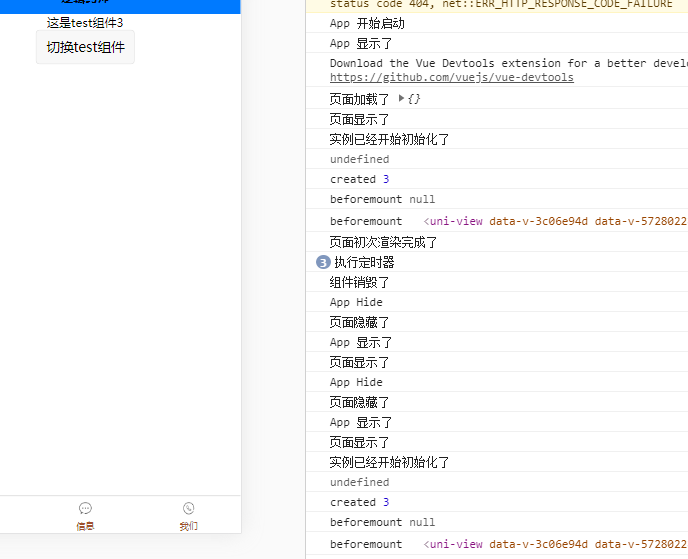Select the 404 status code warning line
This screenshot has height=559, width=688.
click(x=497, y=6)
